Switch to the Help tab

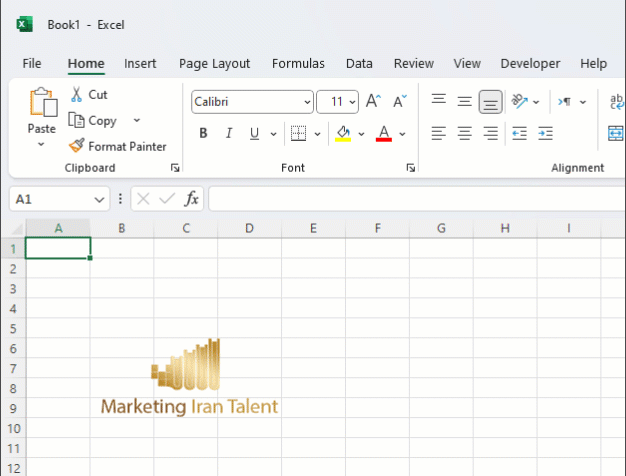pos(593,63)
